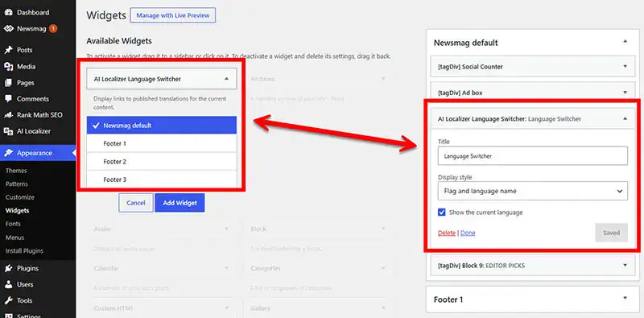The width and height of the screenshot is (644, 318).
Task: Click the Comments speech bubble icon
Action: point(9,99)
